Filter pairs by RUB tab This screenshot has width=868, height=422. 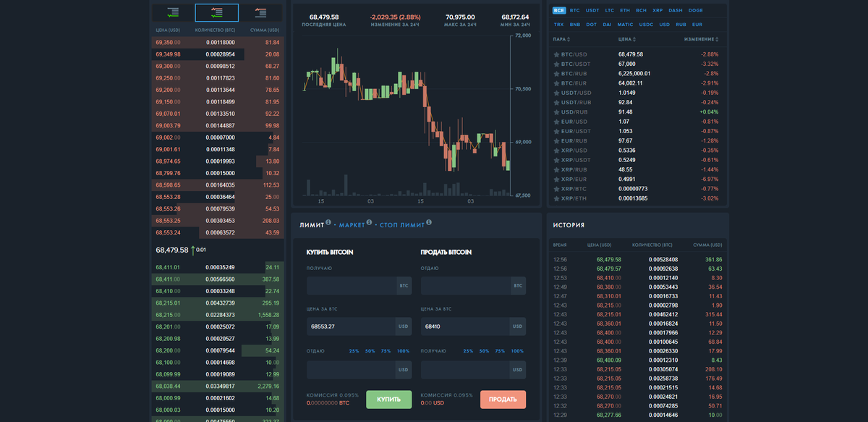pyautogui.click(x=681, y=25)
